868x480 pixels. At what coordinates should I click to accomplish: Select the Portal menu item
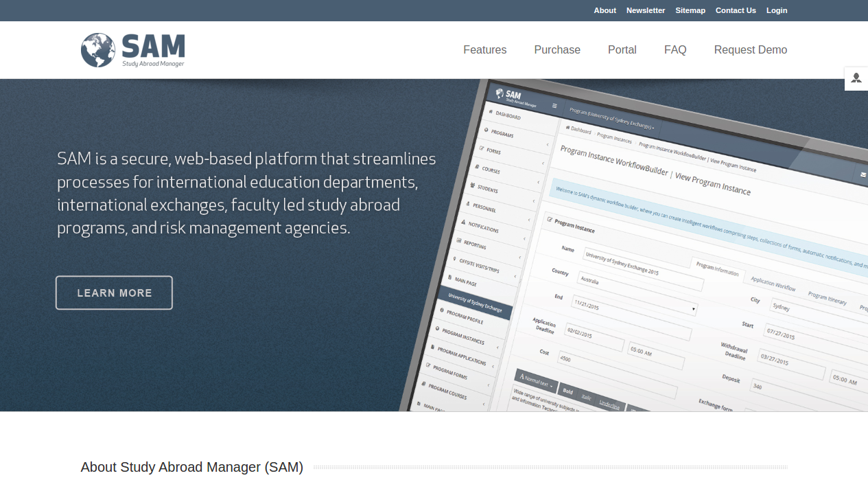point(622,50)
